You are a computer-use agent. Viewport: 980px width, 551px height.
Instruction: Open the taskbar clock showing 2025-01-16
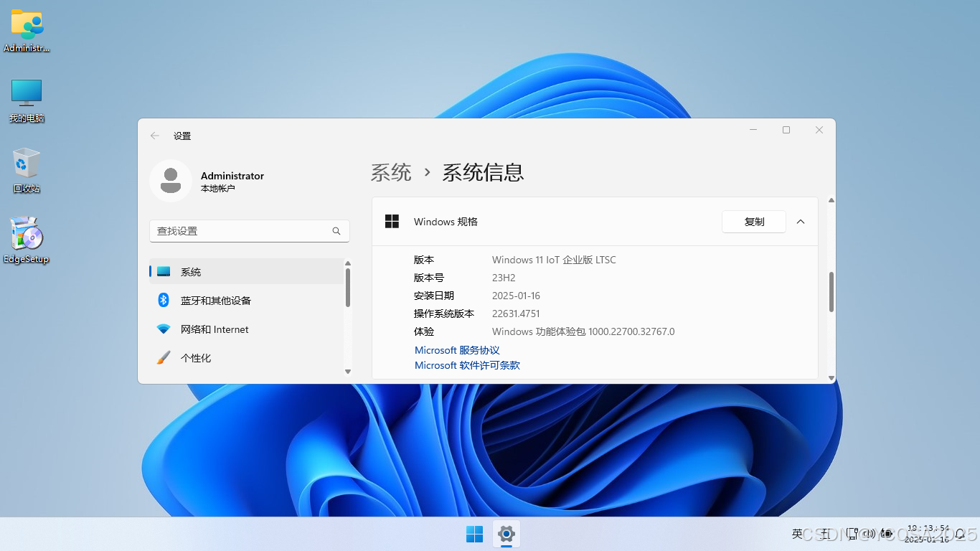point(927,534)
